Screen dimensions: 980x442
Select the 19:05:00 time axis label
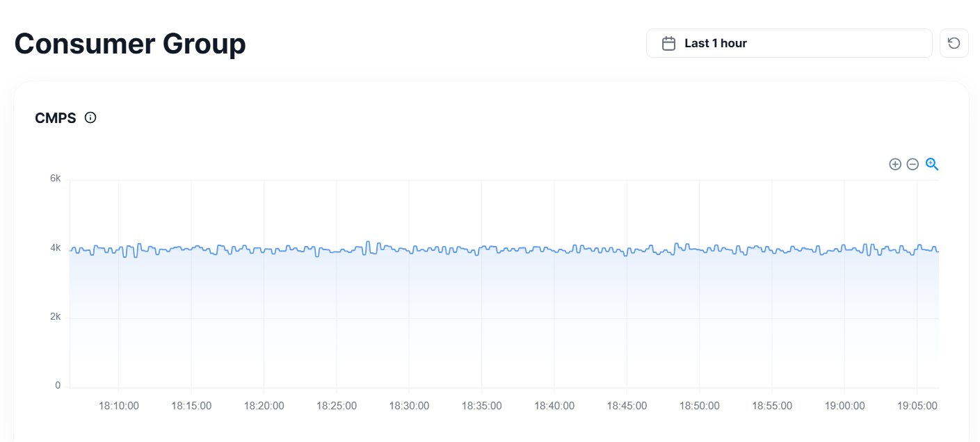tap(917, 406)
